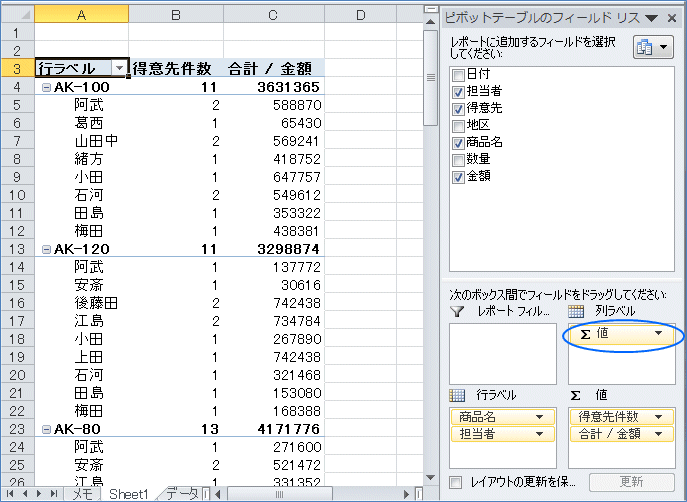Close the PivotTable field list pane

[673, 18]
